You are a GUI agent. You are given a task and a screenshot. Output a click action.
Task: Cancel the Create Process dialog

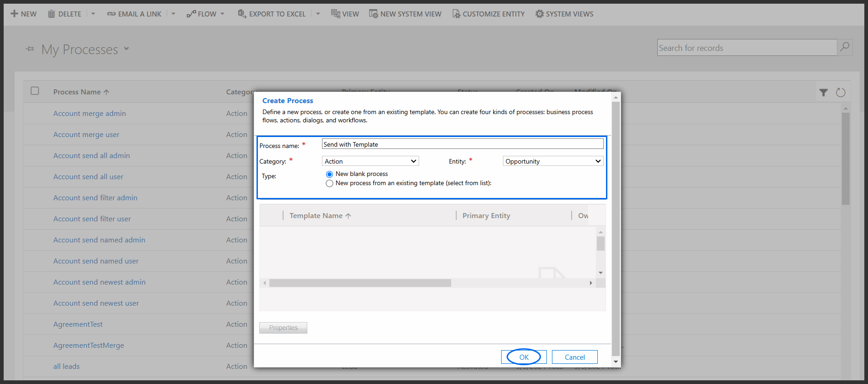tap(575, 357)
